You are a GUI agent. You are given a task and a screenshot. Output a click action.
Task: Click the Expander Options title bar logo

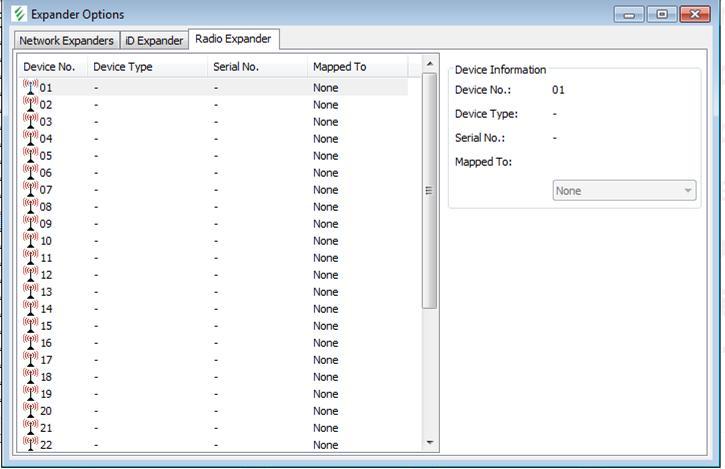click(18, 15)
